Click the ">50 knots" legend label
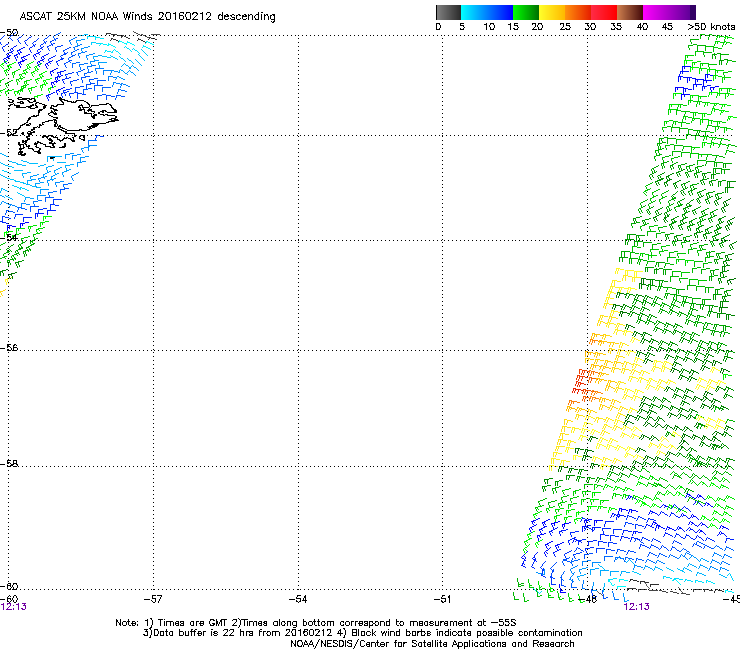The height and width of the screenshot is (650, 740). tap(711, 27)
